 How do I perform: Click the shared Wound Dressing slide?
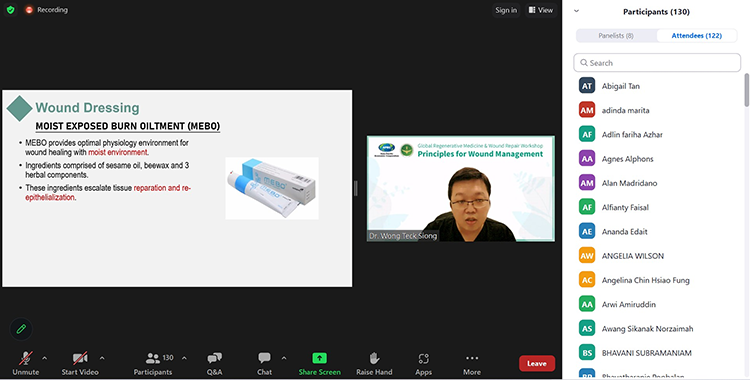pyautogui.click(x=177, y=189)
